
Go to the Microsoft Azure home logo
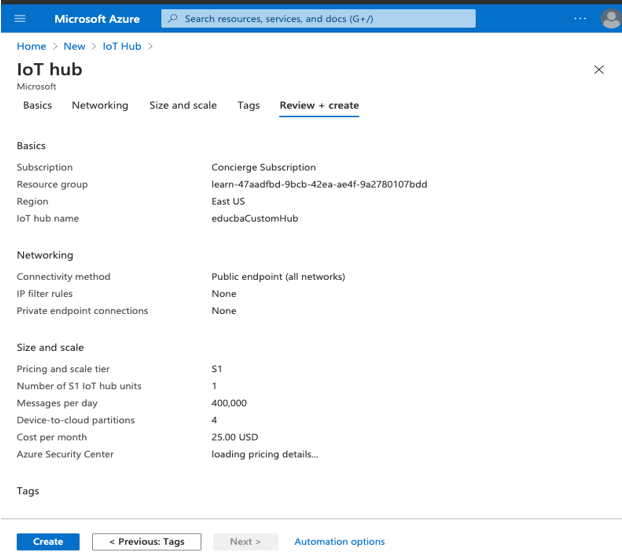(x=97, y=19)
